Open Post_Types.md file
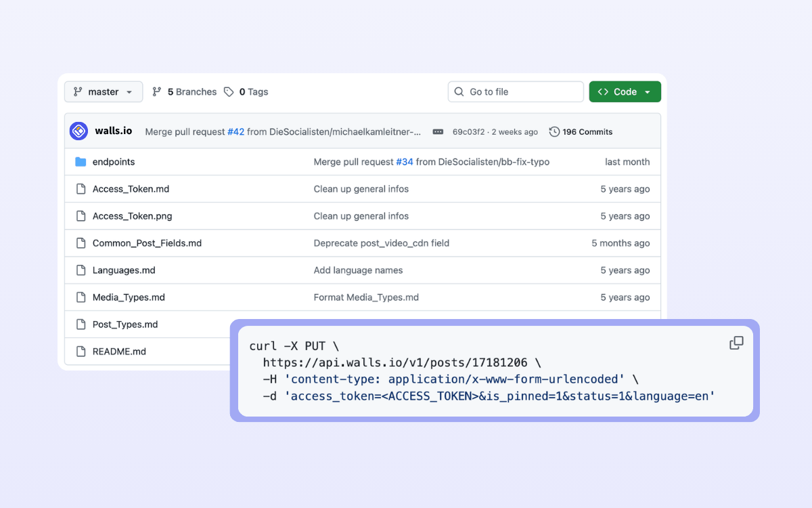 125,324
